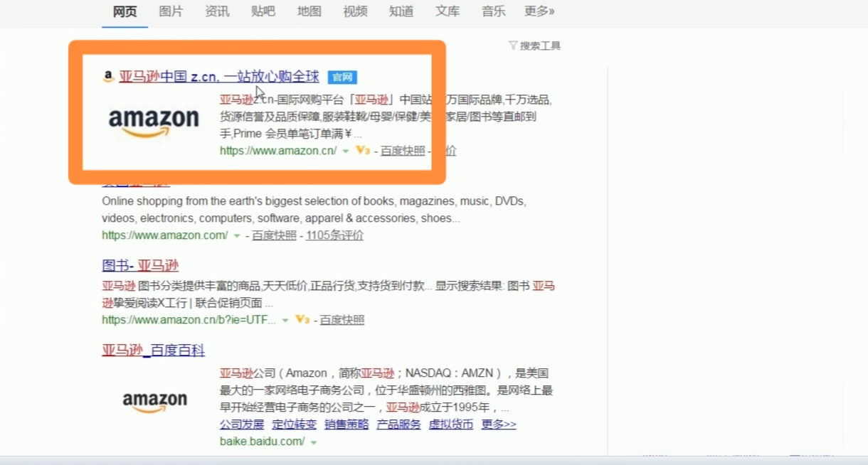Click the Amazon favicon beside first result

[x=108, y=76]
